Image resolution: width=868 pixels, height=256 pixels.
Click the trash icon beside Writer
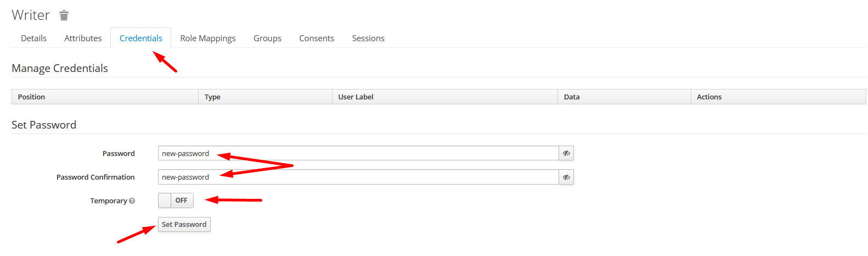(64, 15)
